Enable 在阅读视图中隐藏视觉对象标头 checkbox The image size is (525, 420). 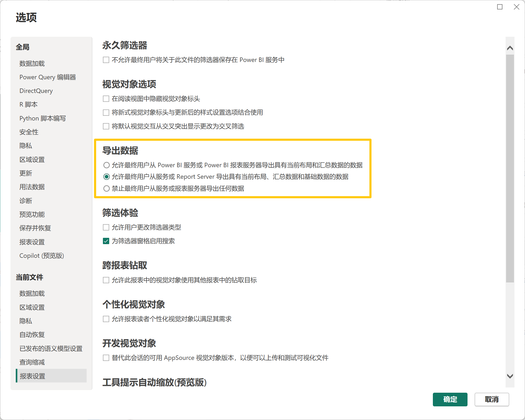click(x=106, y=99)
